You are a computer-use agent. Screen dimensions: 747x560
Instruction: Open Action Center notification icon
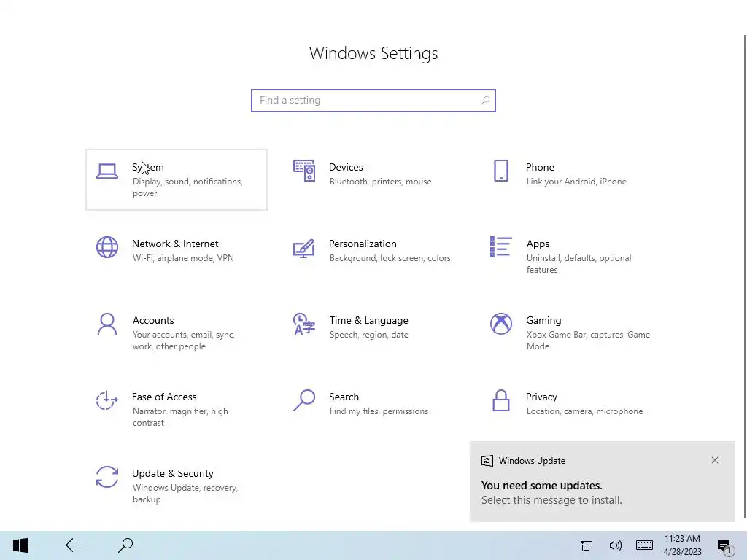pos(724,546)
